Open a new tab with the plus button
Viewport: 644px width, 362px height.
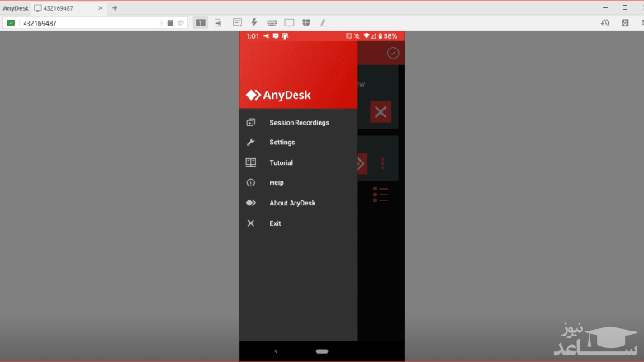tap(115, 7)
